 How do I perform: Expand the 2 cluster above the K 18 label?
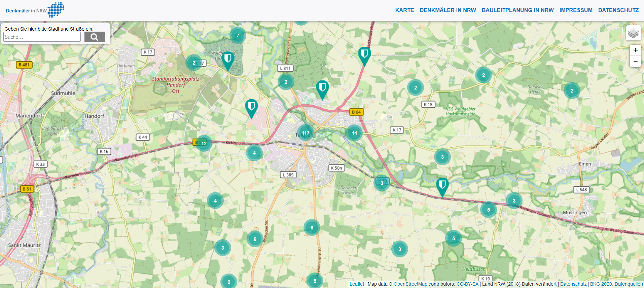click(x=416, y=88)
